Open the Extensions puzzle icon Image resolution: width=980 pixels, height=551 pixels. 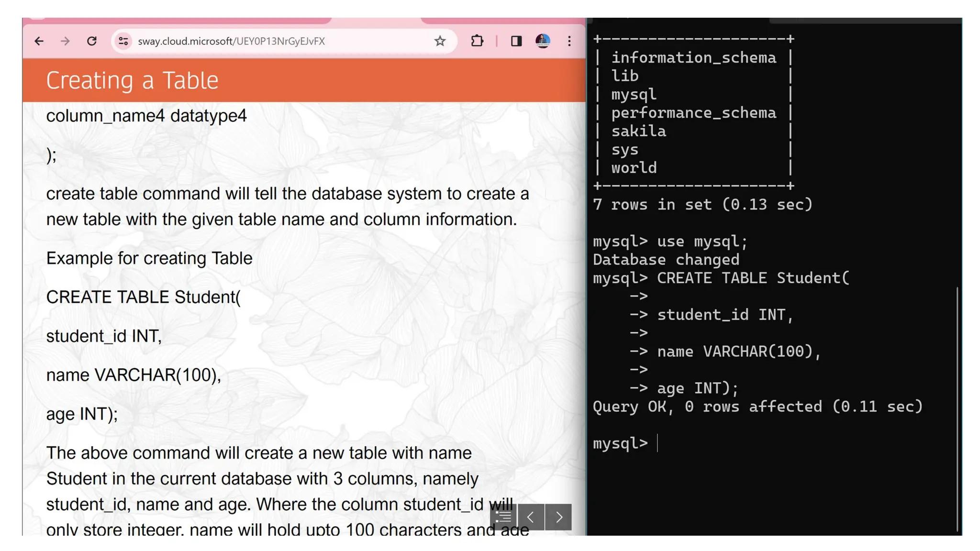click(x=477, y=41)
